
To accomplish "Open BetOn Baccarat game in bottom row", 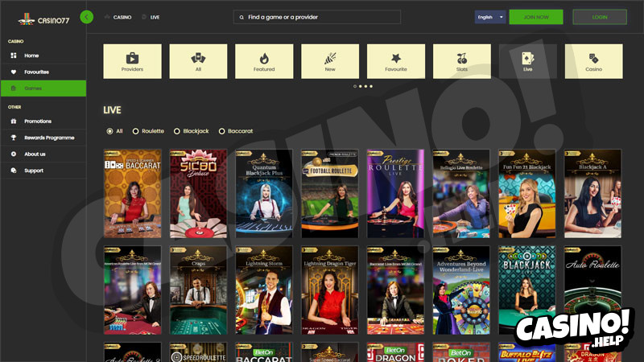I will click(264, 352).
